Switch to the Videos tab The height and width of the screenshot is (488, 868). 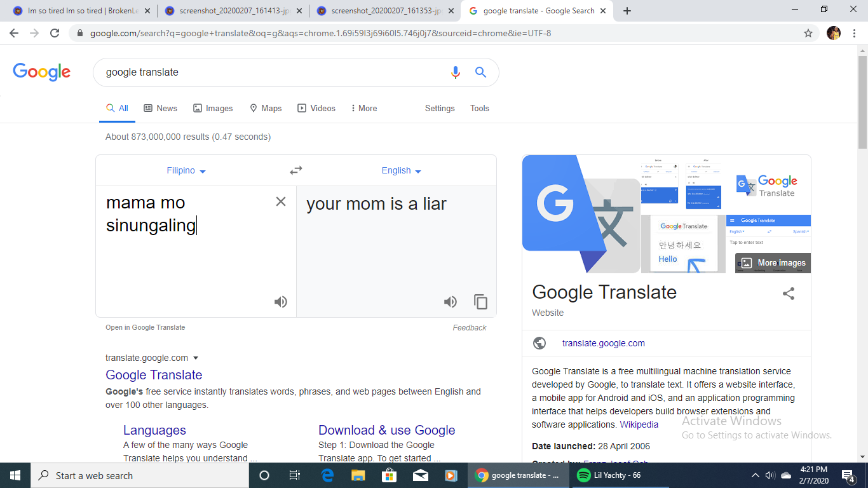[316, 108]
